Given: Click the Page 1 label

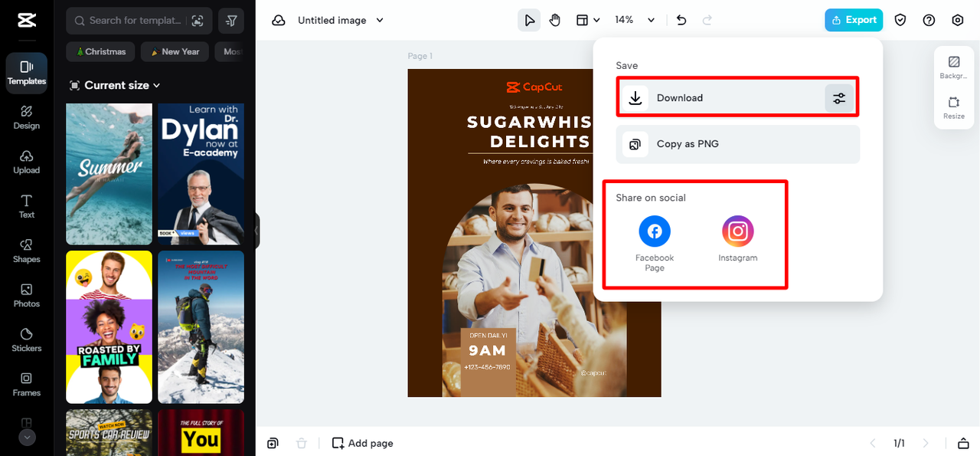Looking at the screenshot, I should coord(420,56).
